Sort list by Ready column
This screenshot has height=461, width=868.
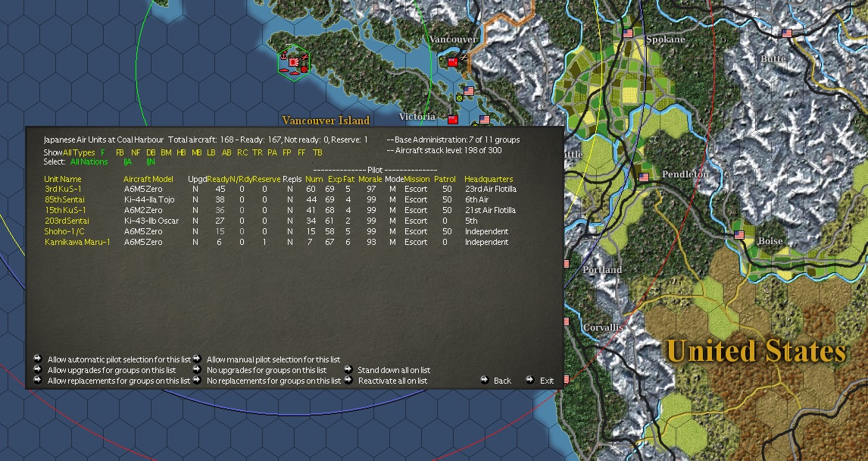click(217, 179)
